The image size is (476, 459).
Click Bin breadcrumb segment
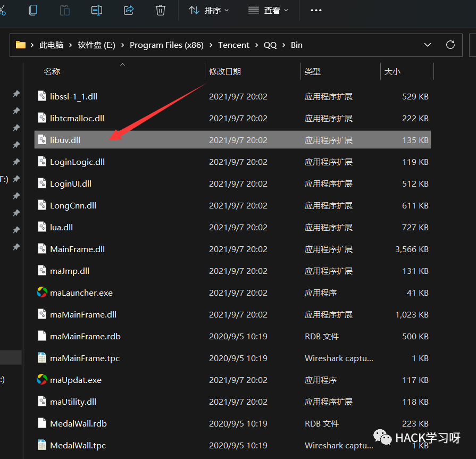coord(297,45)
